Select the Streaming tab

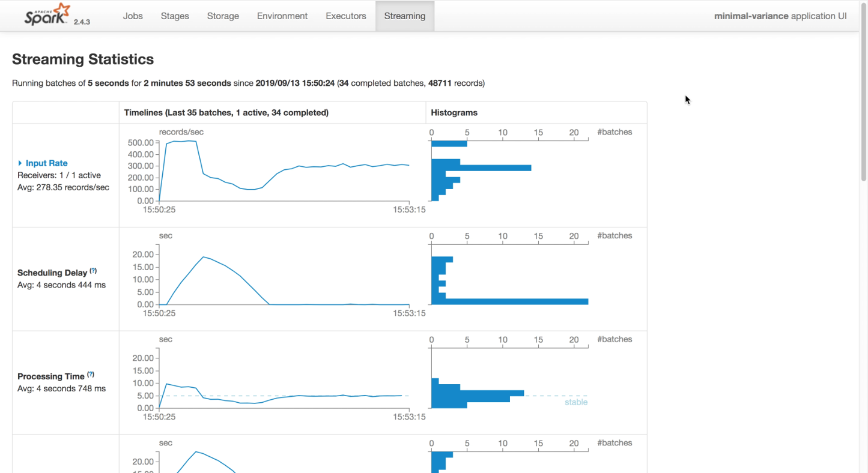(x=405, y=16)
